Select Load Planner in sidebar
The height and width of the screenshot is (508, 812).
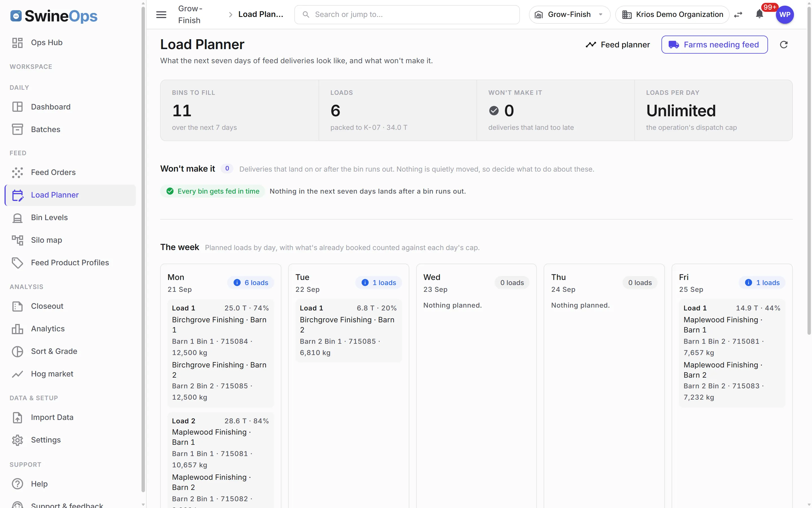(x=70, y=195)
